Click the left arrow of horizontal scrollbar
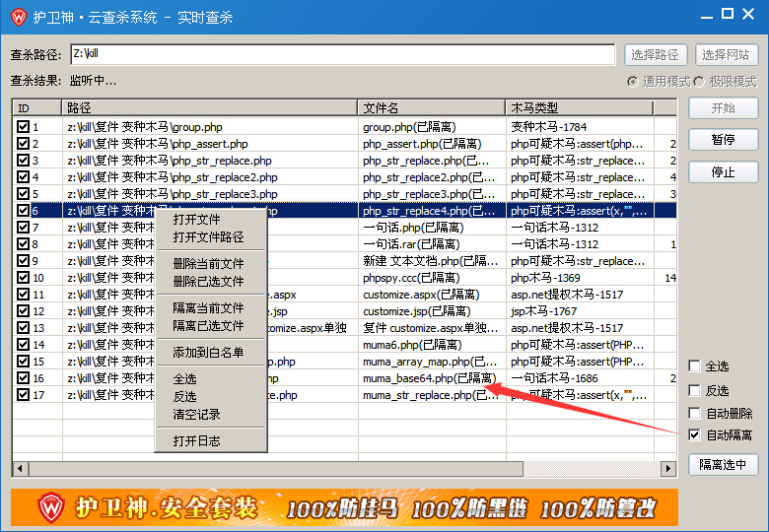 [x=20, y=468]
